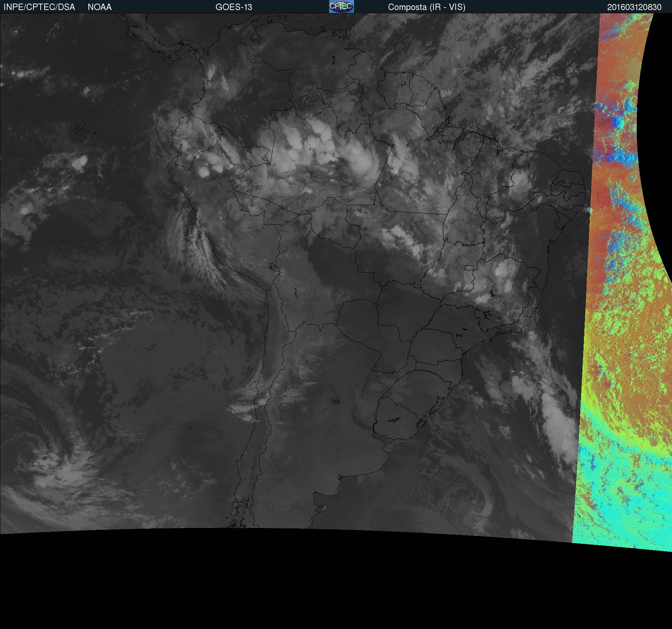This screenshot has height=629, width=672.
Task: Click the timestamp 201603120830
Action: (634, 7)
